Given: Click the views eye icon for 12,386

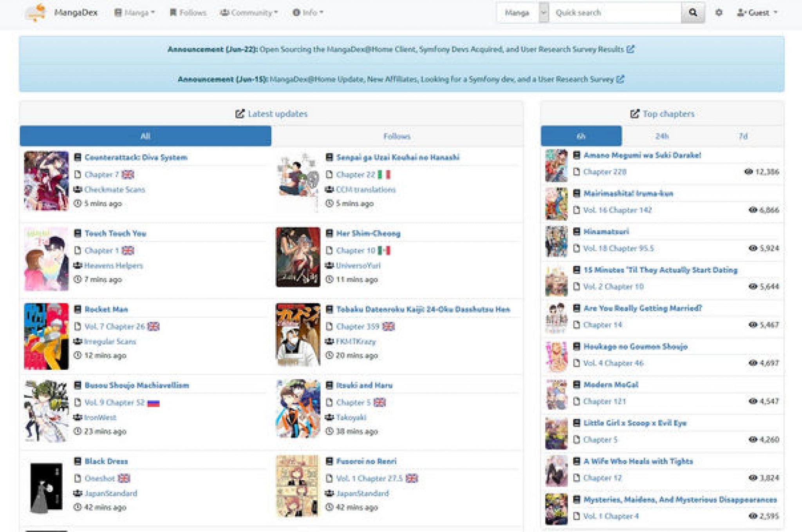Looking at the screenshot, I should (748, 172).
